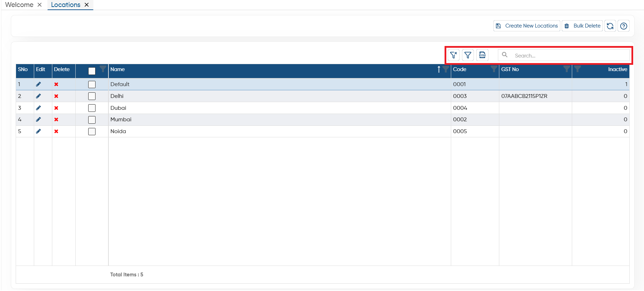This screenshot has width=644, height=291.
Task: Switch to the Welcome tab
Action: (x=19, y=5)
